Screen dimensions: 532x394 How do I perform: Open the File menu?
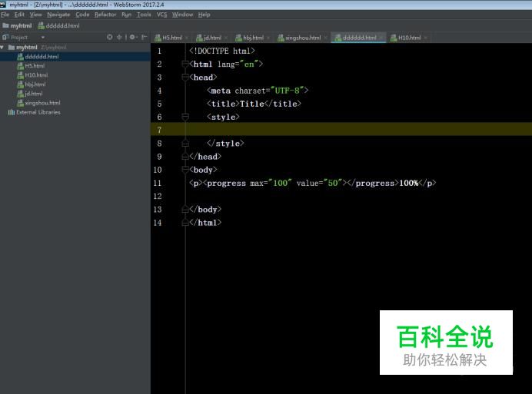click(5, 15)
